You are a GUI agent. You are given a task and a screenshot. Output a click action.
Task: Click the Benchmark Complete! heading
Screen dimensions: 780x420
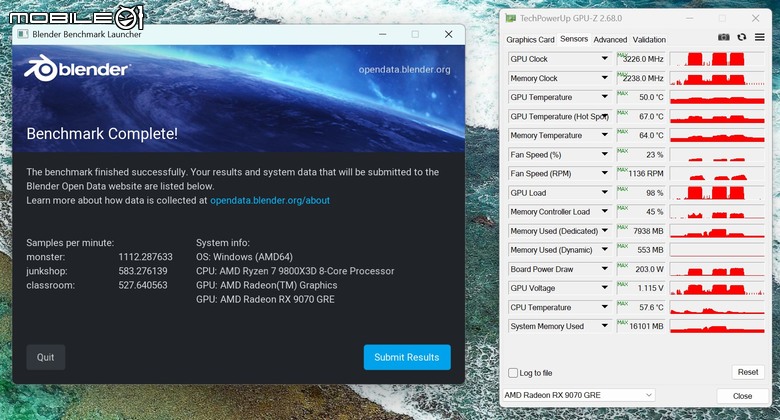(102, 134)
